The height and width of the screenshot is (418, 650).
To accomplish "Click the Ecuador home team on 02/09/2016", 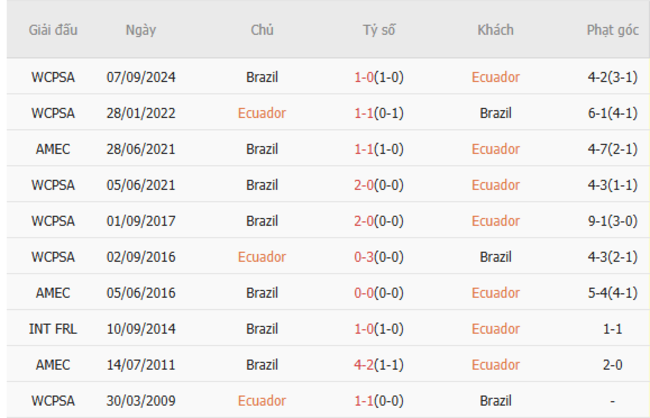I will click(262, 257).
